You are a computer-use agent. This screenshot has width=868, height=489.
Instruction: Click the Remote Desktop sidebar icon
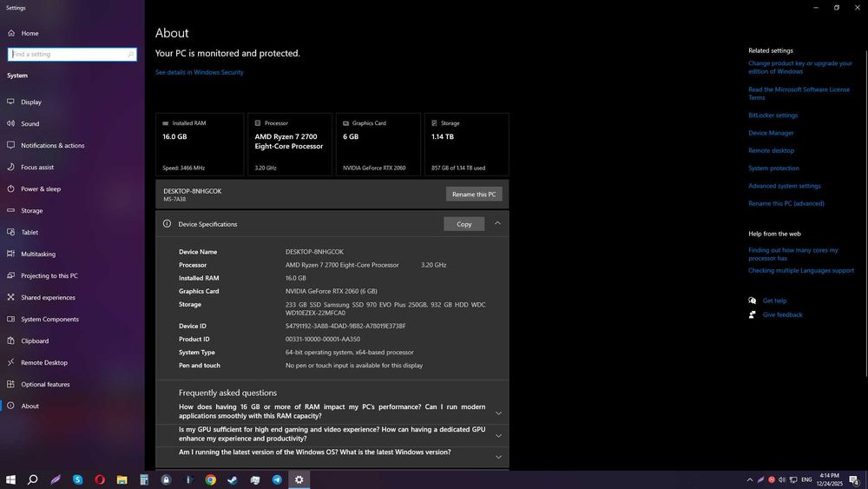point(10,362)
